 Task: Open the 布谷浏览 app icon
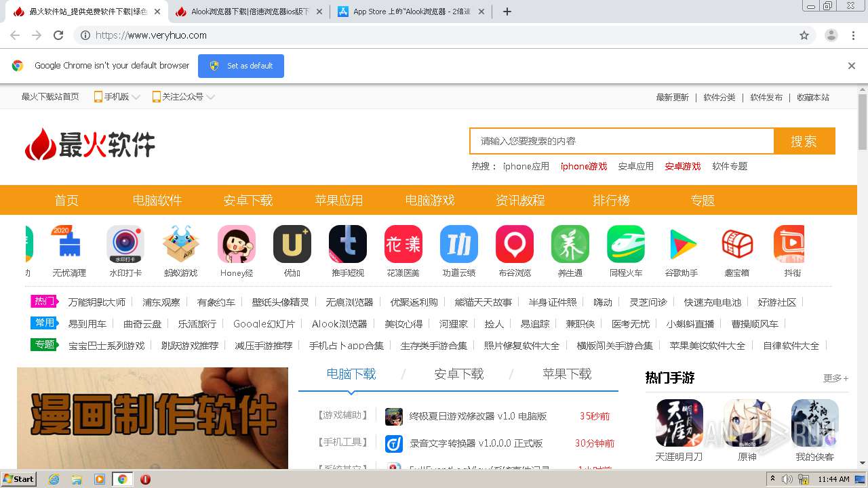point(515,244)
